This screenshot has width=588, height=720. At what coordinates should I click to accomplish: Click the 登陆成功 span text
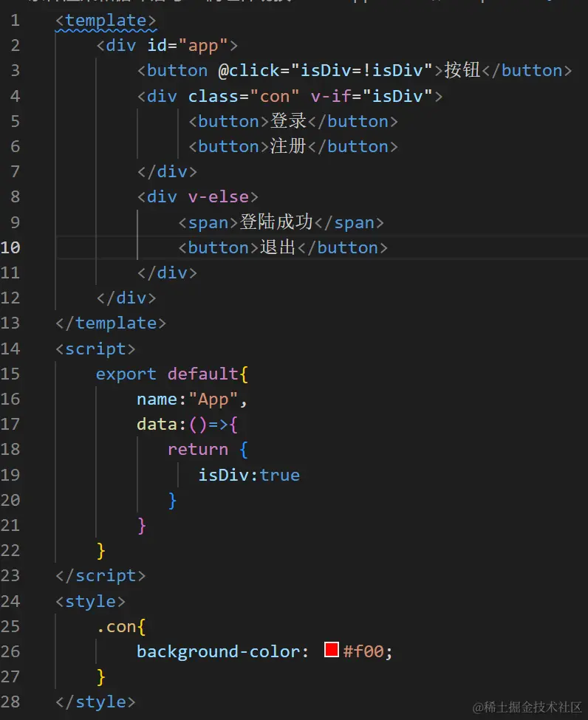[x=276, y=222]
